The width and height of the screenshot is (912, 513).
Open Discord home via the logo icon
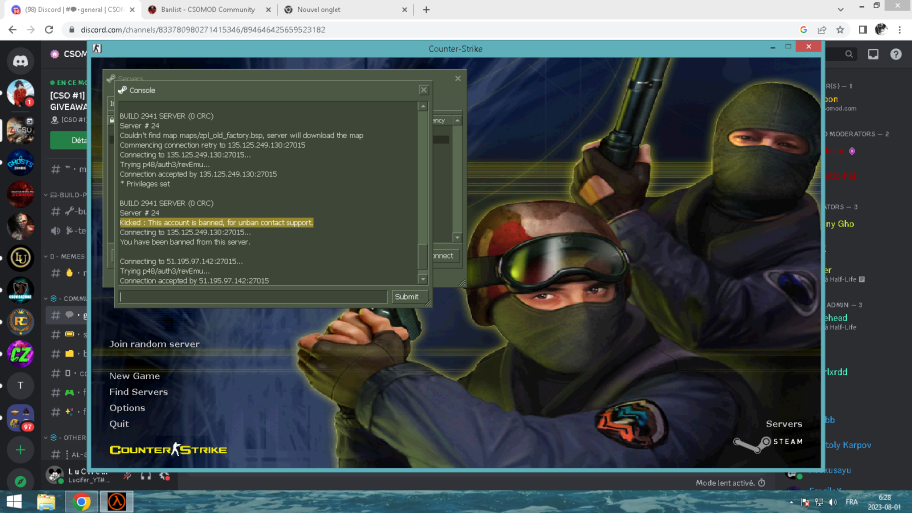[20, 60]
